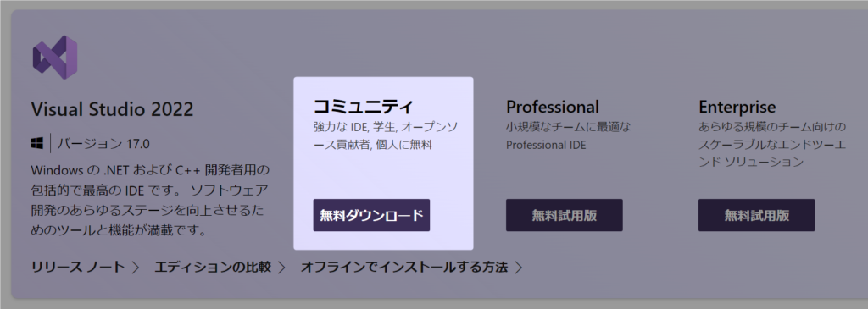Image resolution: width=868 pixels, height=309 pixels.
Task: Open オフラインでインストールする方法 link
Action: pos(404,268)
